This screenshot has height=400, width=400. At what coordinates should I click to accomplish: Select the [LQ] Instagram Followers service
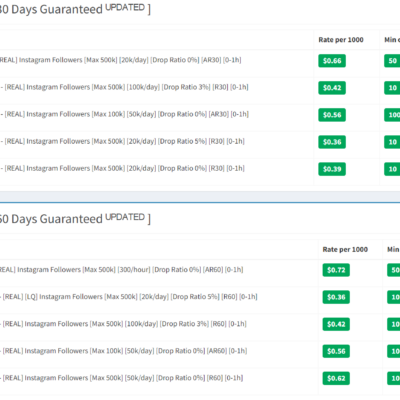coord(130,297)
